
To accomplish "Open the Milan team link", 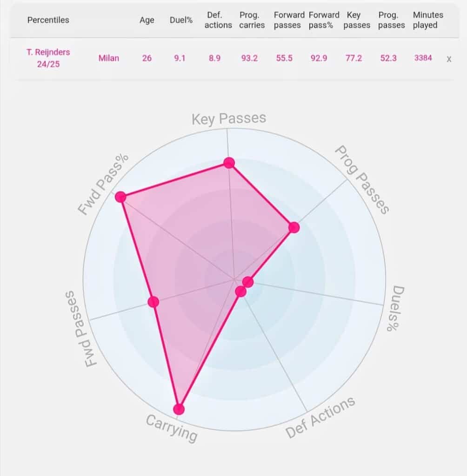I will (109, 58).
